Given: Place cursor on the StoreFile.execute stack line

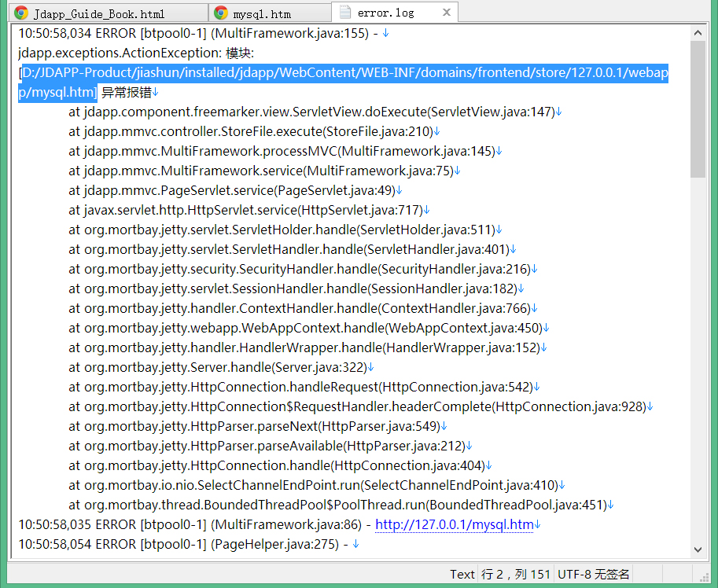Looking at the screenshot, I should click(250, 131).
